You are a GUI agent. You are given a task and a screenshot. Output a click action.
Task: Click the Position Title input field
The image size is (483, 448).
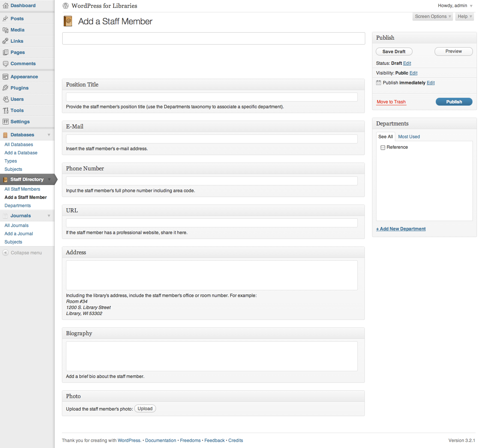click(x=212, y=97)
